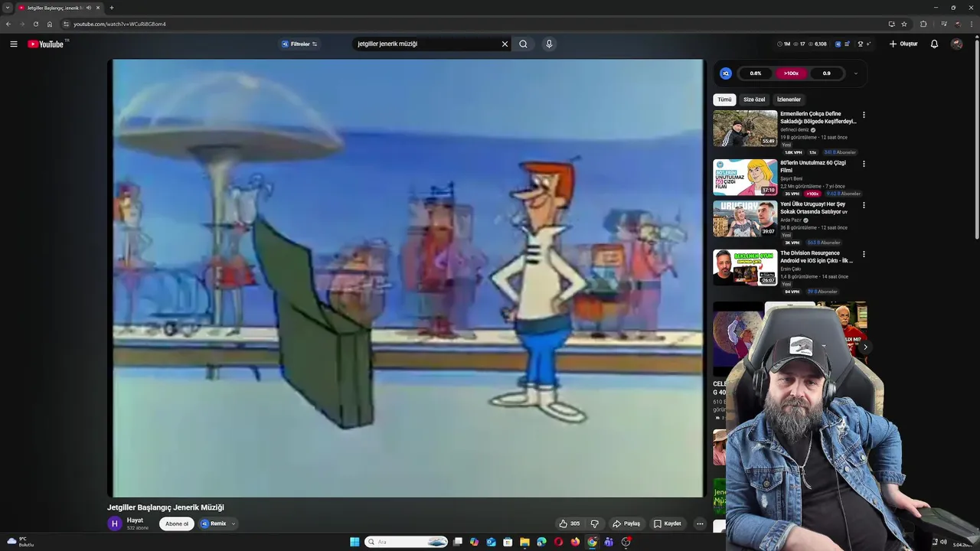The image size is (980, 551).
Task: Open a new browser tab
Action: coord(112,8)
